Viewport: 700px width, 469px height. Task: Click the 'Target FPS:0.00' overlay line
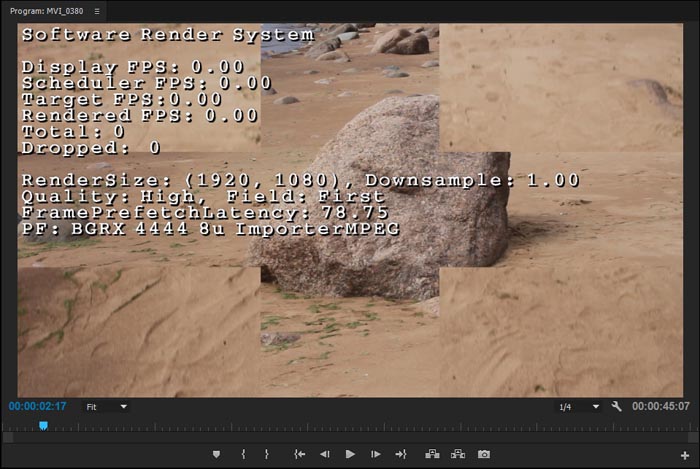(122, 99)
